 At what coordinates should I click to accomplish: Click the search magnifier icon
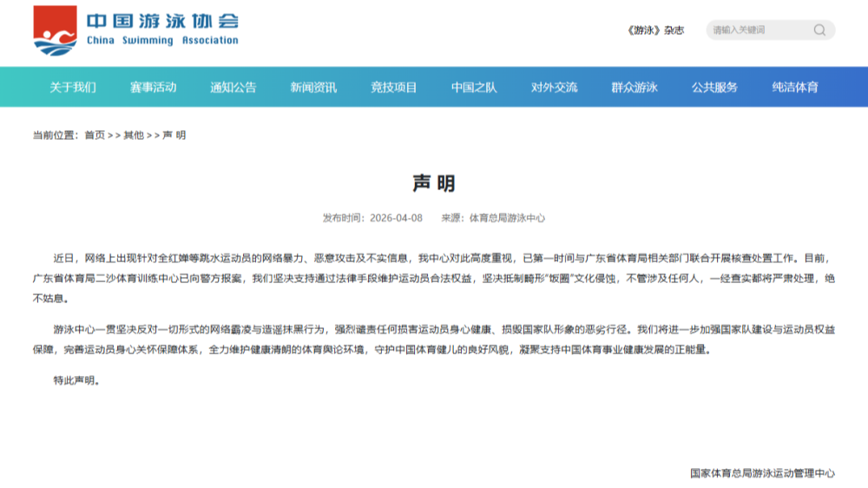(820, 30)
